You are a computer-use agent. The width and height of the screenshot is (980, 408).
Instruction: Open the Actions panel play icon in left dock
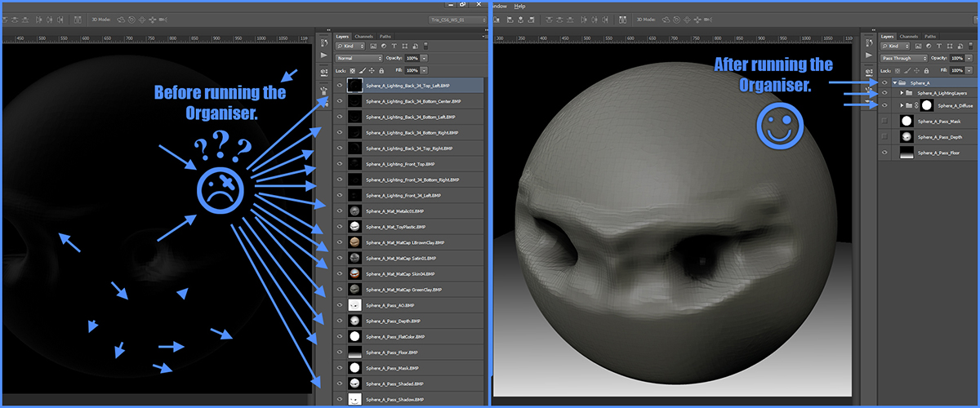[x=323, y=55]
